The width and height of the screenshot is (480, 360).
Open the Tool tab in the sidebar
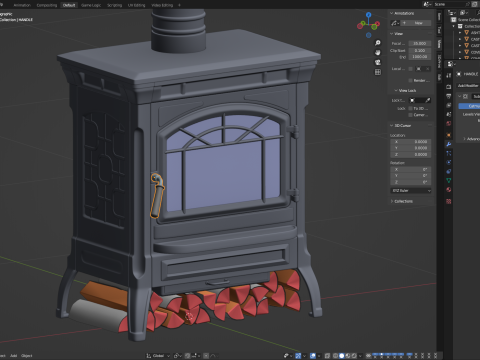click(439, 30)
